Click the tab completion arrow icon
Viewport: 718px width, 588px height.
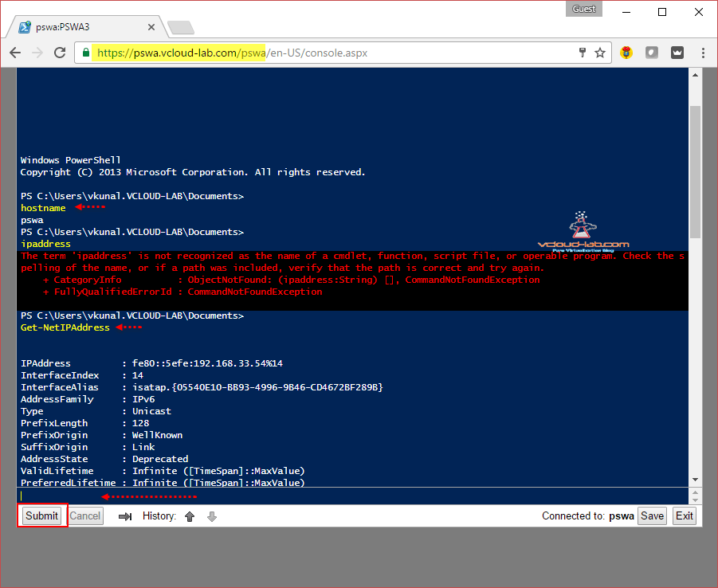pos(125,516)
